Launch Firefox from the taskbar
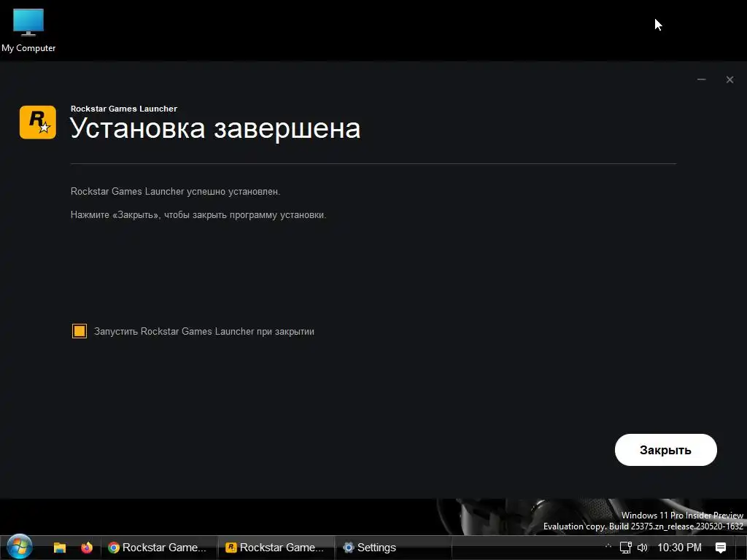This screenshot has height=560, width=747. pos(87,548)
